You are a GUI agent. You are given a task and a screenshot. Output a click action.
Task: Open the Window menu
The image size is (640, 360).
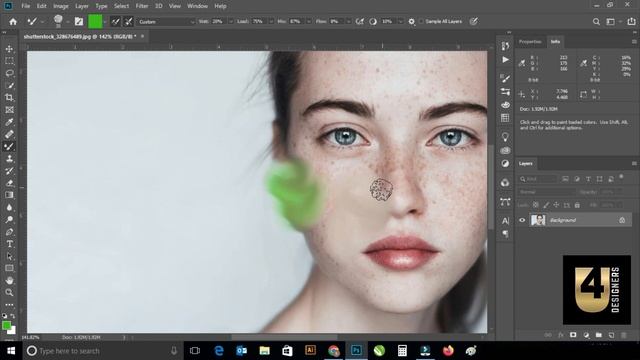[198, 6]
